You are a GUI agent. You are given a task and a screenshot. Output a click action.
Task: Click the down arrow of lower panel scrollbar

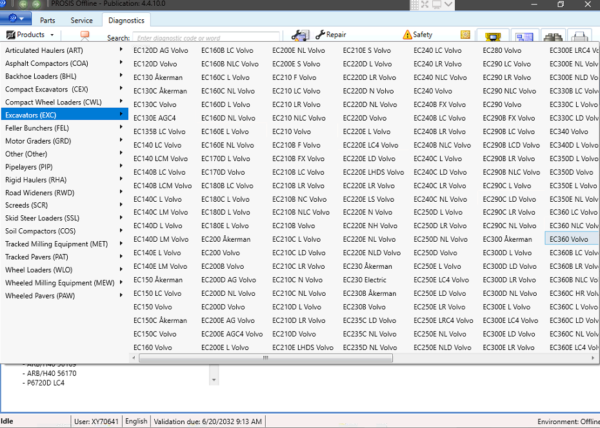tap(214, 380)
